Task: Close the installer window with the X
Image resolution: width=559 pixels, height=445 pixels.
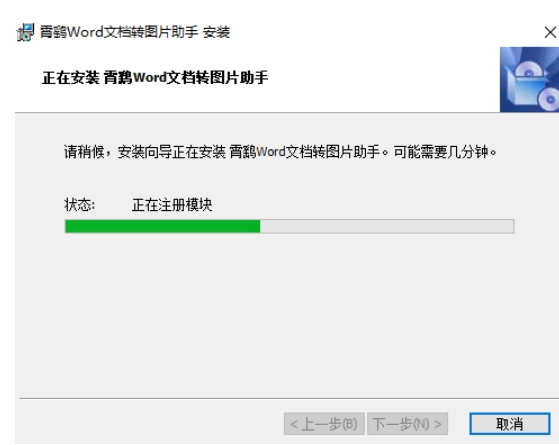Action: coord(550,32)
